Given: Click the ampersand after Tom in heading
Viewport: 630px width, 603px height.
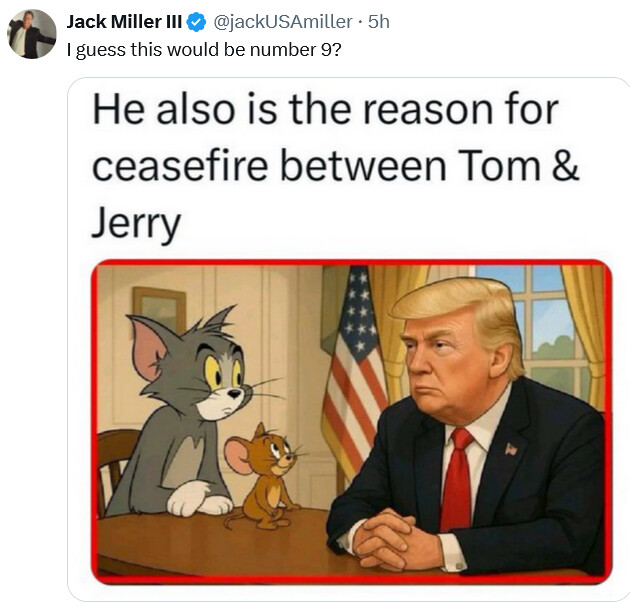Looking at the screenshot, I should click(x=564, y=166).
